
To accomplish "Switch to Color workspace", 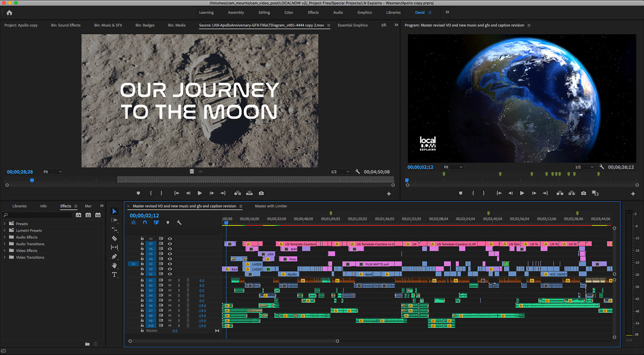I will coord(289,13).
